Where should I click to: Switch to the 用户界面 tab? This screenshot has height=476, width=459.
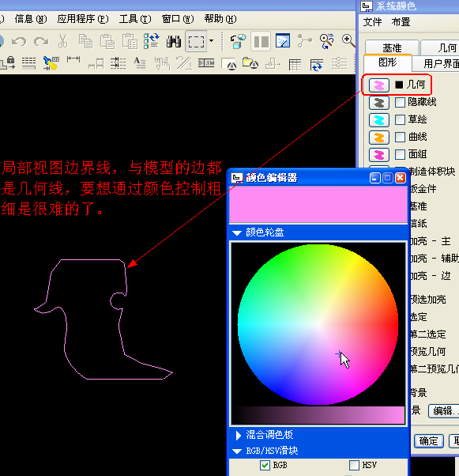(x=437, y=63)
